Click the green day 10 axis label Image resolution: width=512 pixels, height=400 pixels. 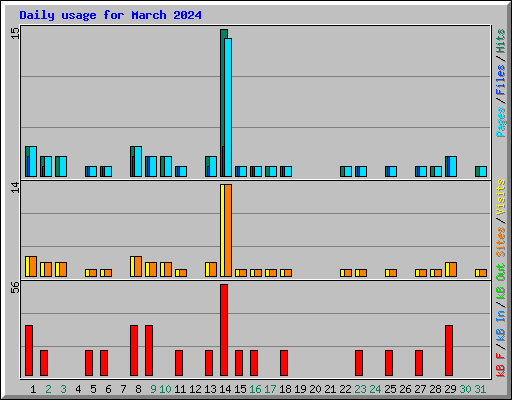click(165, 389)
